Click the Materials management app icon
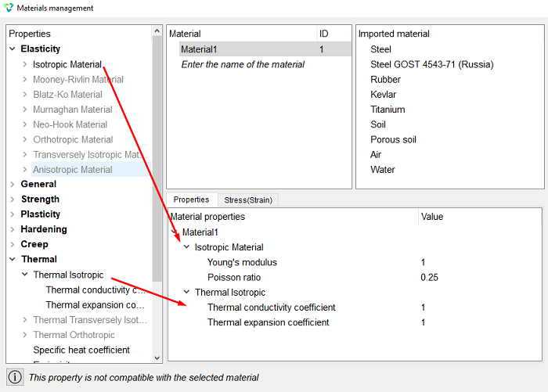548x392 pixels. [9, 8]
